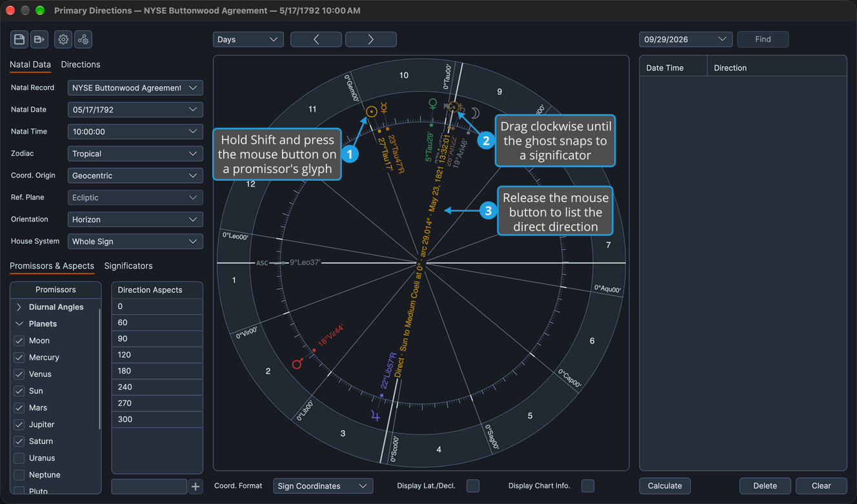
Task: Open the Zodiac dropdown set to Tropical
Action: pyautogui.click(x=136, y=154)
